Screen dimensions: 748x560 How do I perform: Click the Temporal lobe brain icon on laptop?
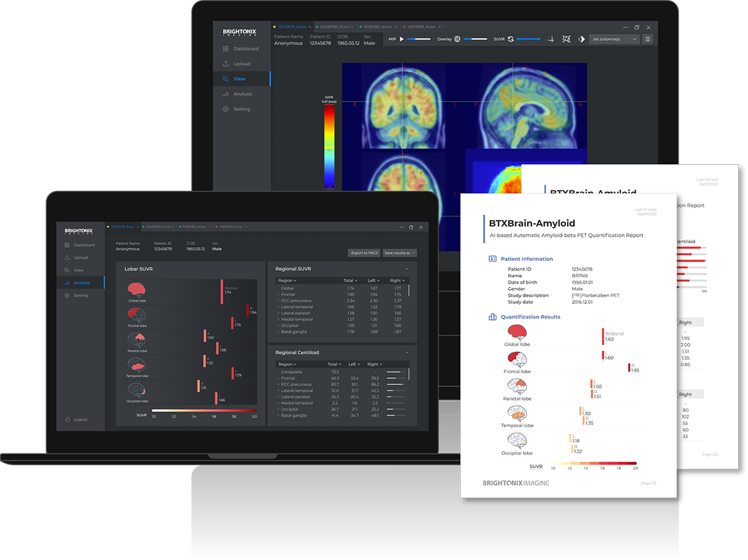(137, 365)
